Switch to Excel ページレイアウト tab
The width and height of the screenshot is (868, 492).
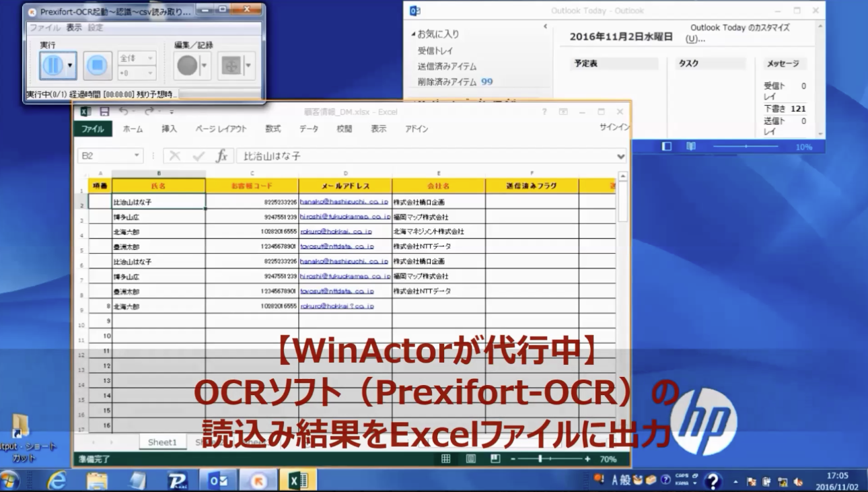click(x=221, y=129)
